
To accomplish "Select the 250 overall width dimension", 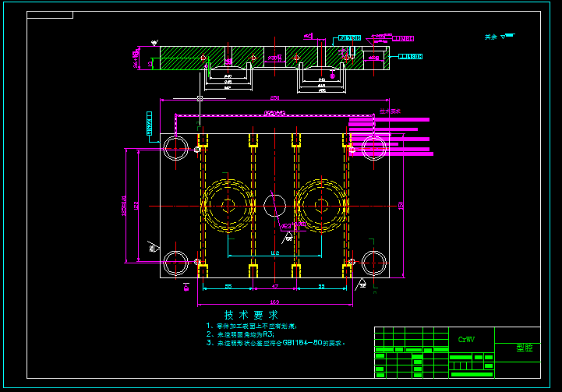I will (x=274, y=97).
